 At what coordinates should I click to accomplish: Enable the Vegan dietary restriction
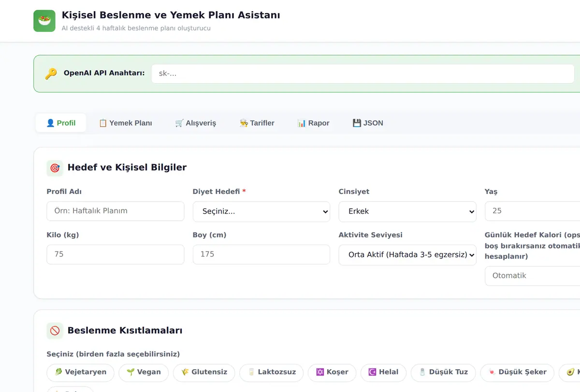(x=144, y=372)
